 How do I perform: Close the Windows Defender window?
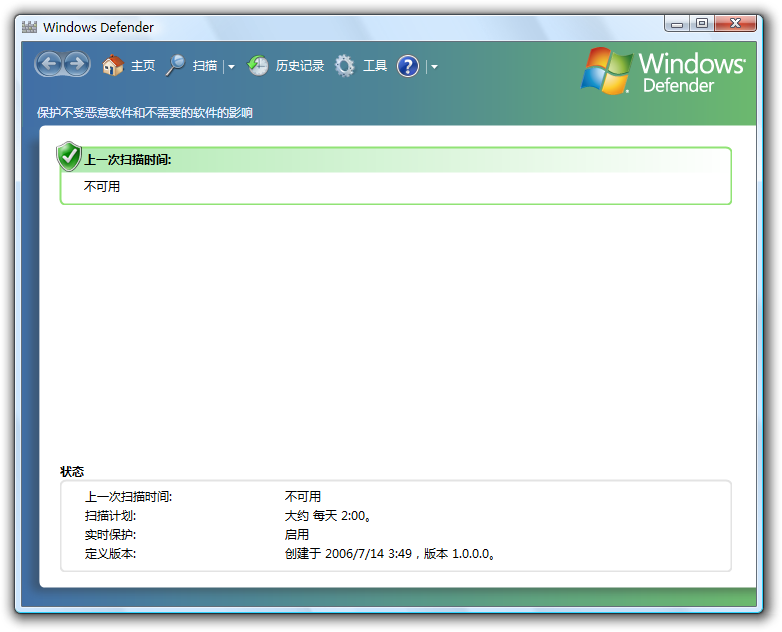pos(735,23)
